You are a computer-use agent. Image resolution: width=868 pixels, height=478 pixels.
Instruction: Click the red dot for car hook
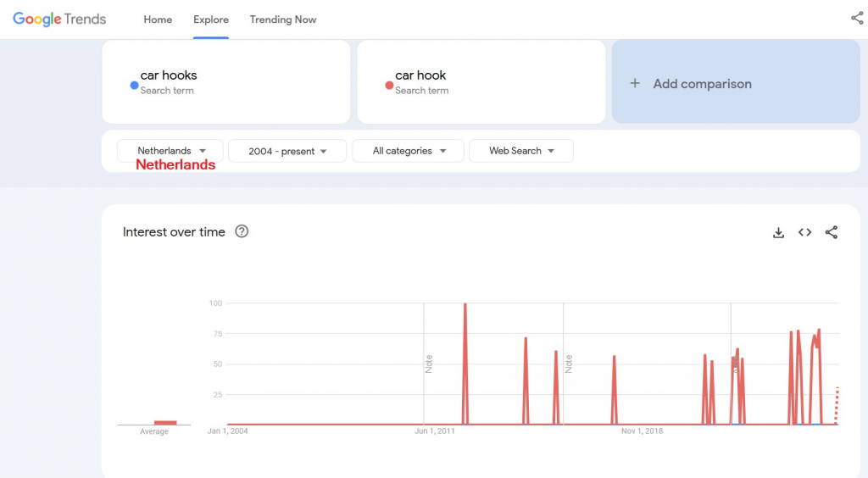(x=389, y=85)
